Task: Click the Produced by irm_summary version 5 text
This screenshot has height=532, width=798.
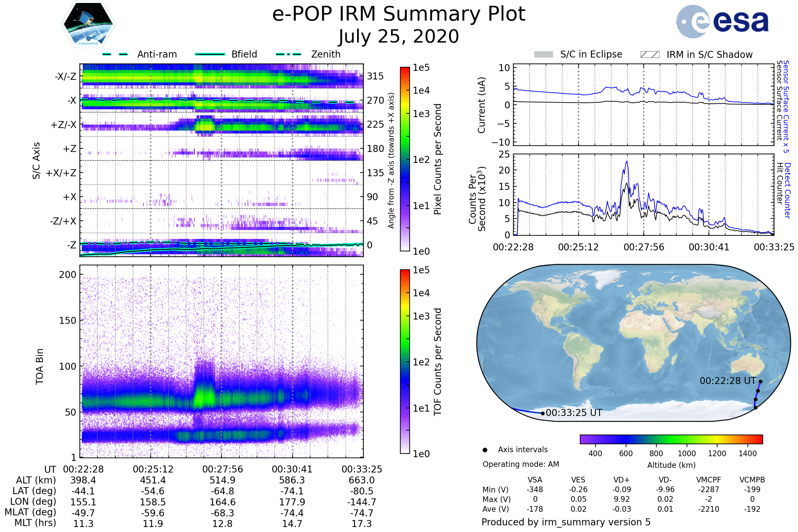Action: tap(566, 522)
